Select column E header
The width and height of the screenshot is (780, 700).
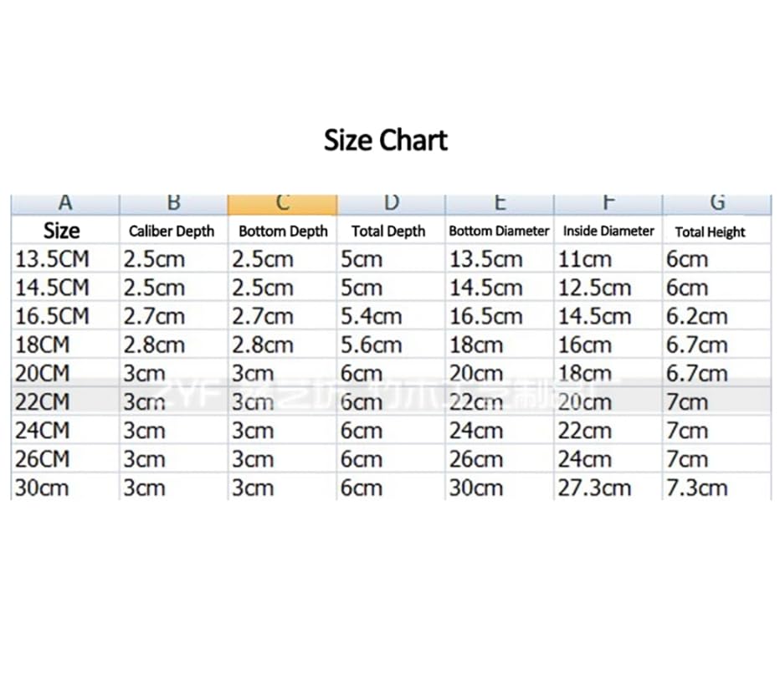point(500,204)
